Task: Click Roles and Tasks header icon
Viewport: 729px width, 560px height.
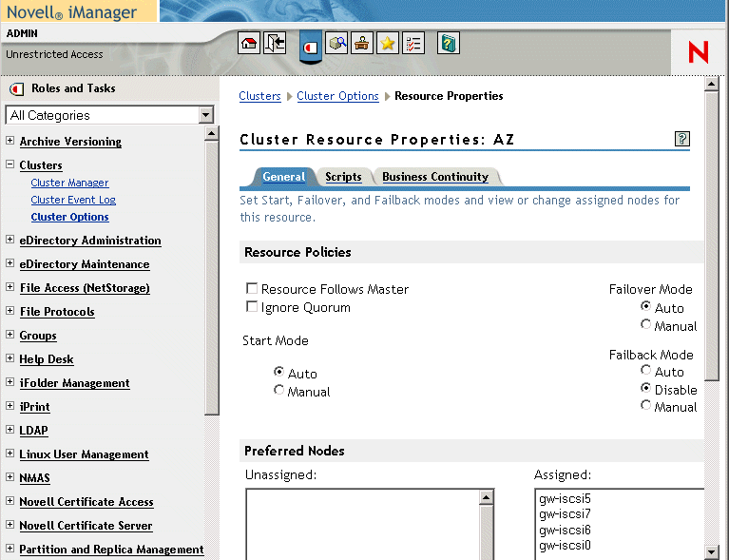Action: (x=17, y=88)
